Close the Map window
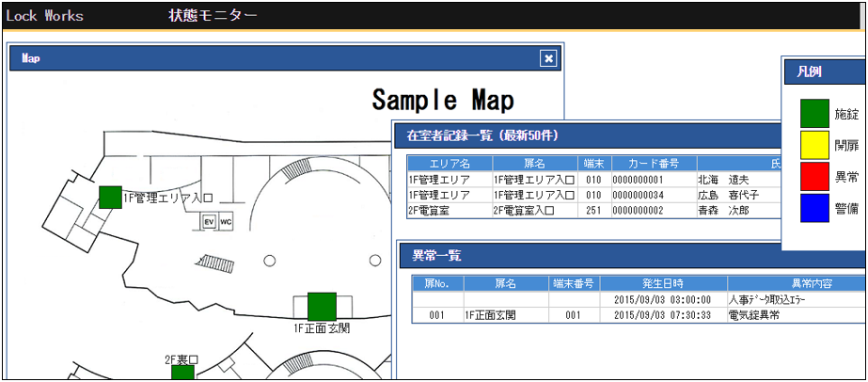Image resolution: width=868 pixels, height=382 pixels. (548, 58)
